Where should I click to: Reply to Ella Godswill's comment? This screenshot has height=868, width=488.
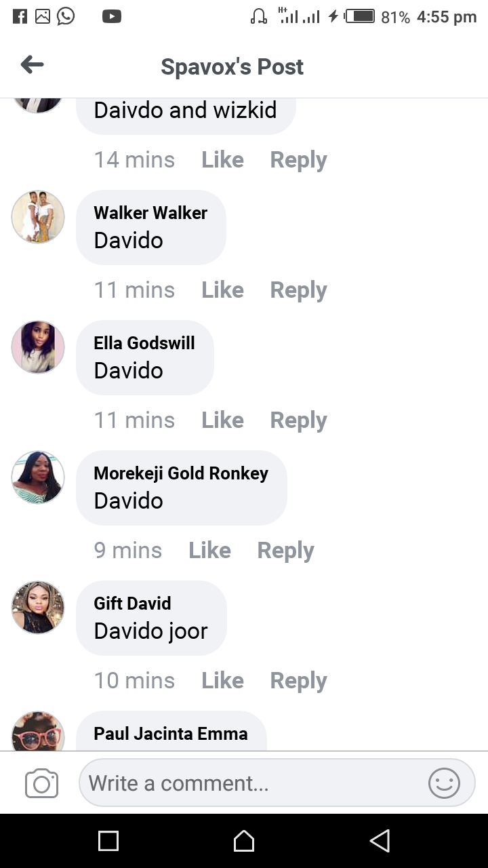[298, 420]
